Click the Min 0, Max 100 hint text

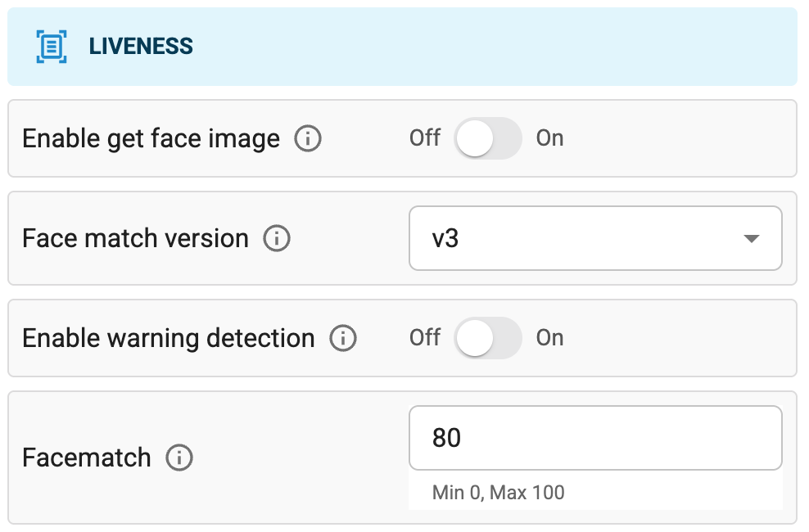pos(499,492)
